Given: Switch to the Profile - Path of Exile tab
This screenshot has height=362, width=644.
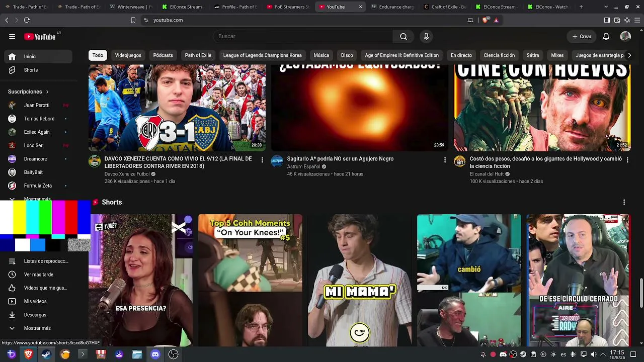Looking at the screenshot, I should pos(235,7).
